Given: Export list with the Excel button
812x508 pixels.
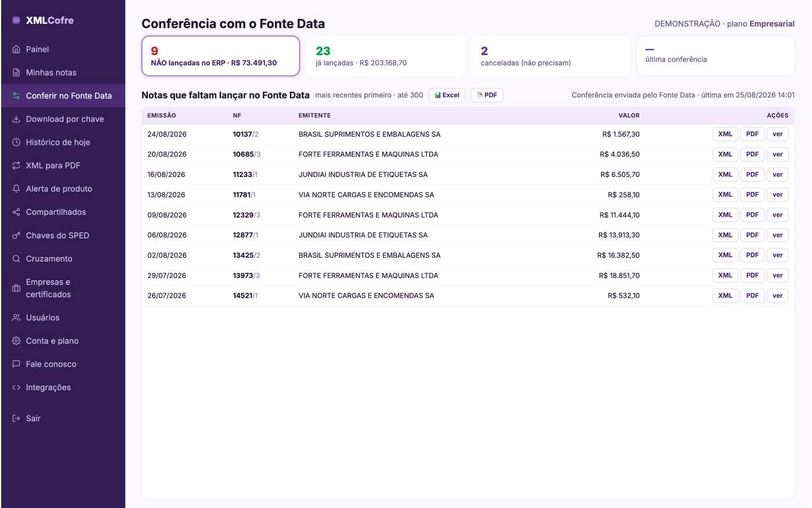Looking at the screenshot, I should (447, 95).
